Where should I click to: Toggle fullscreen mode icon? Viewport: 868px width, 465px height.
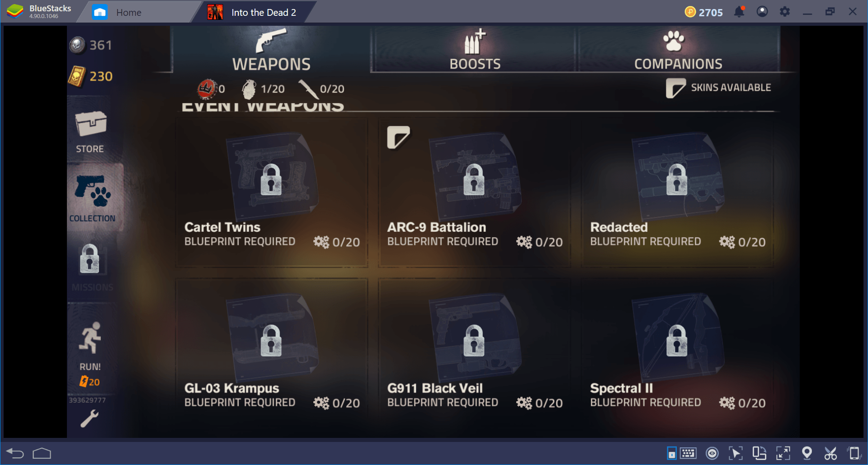coord(783,453)
